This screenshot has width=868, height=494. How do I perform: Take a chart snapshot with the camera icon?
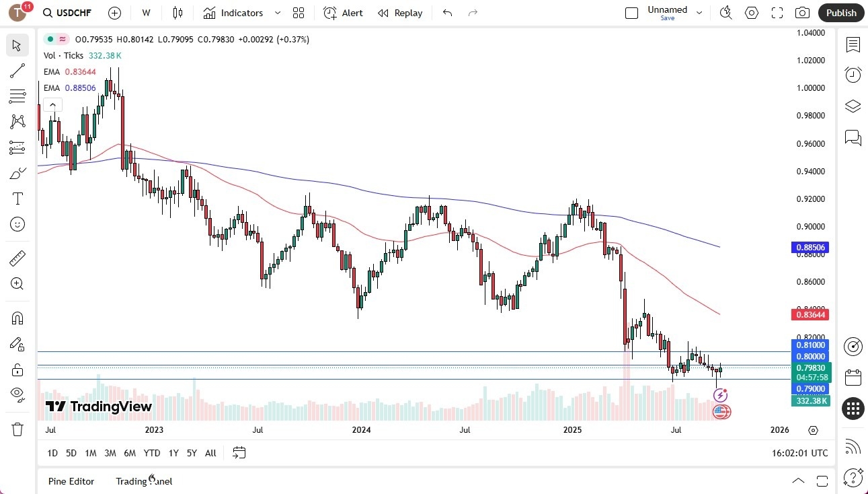803,12
